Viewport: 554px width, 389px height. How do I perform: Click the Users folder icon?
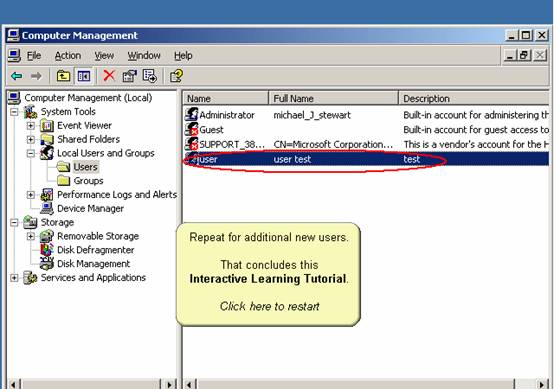click(63, 167)
